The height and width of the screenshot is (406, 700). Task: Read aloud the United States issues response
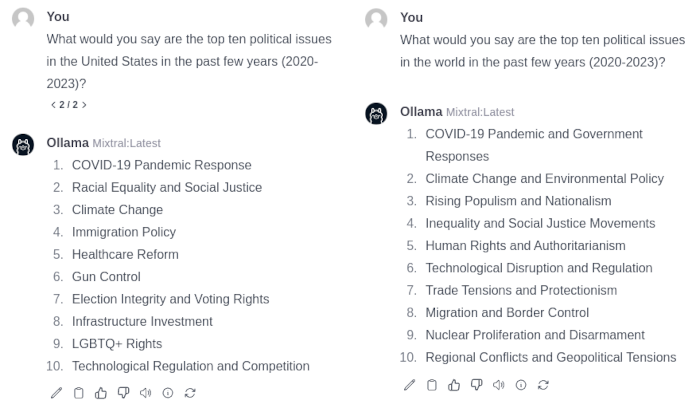click(x=145, y=393)
